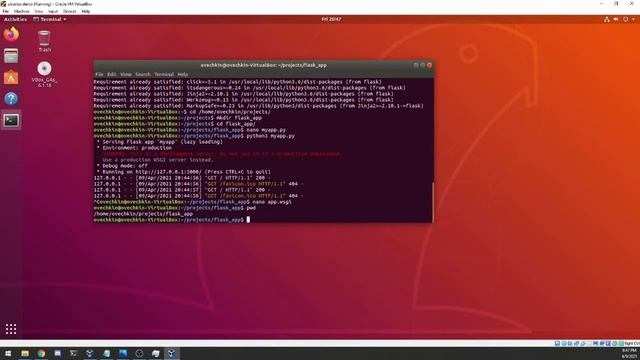640x360 pixels.
Task: Open the View menu in the terminal window
Action: tap(126, 74)
